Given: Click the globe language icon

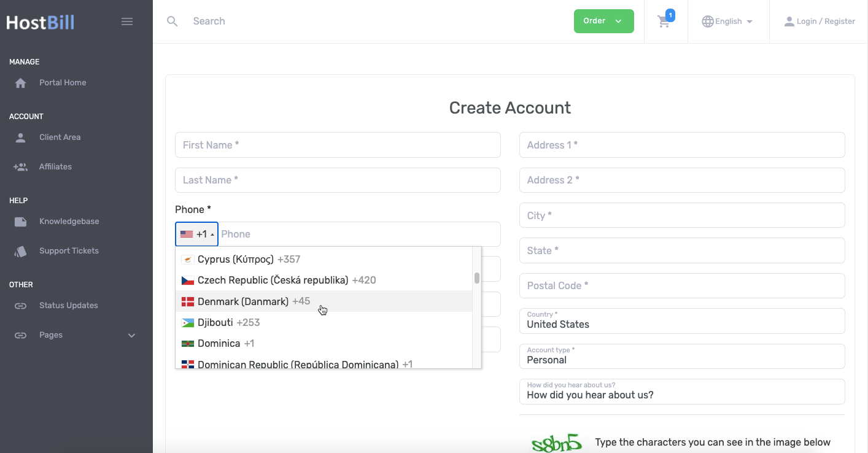Looking at the screenshot, I should [707, 21].
